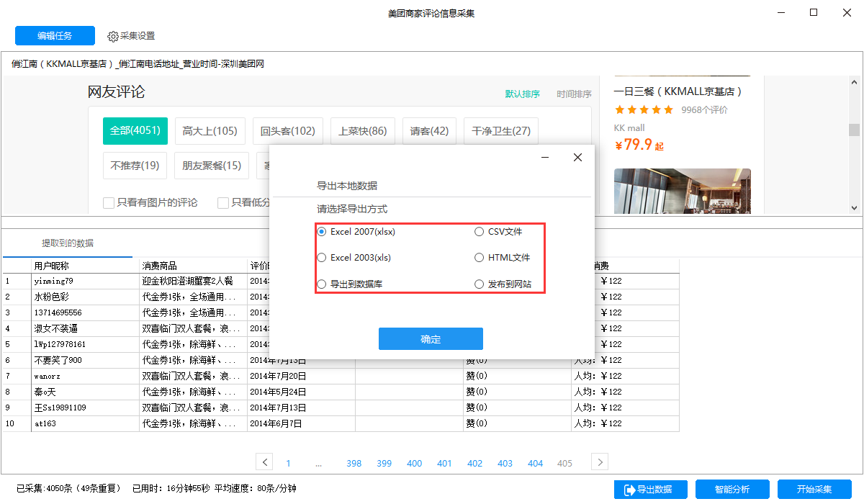Screen dimensions: 864x504
Task: Sort reviews by 默认排序
Action: (x=523, y=94)
